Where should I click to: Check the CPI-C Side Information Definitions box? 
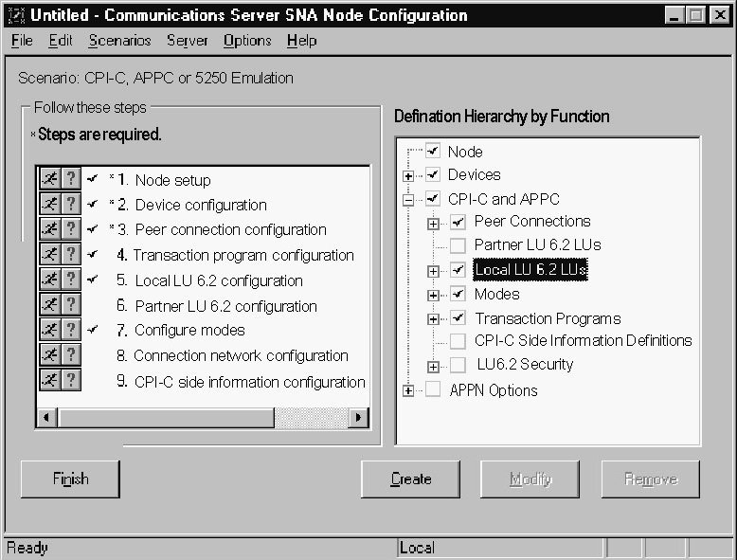(x=458, y=341)
